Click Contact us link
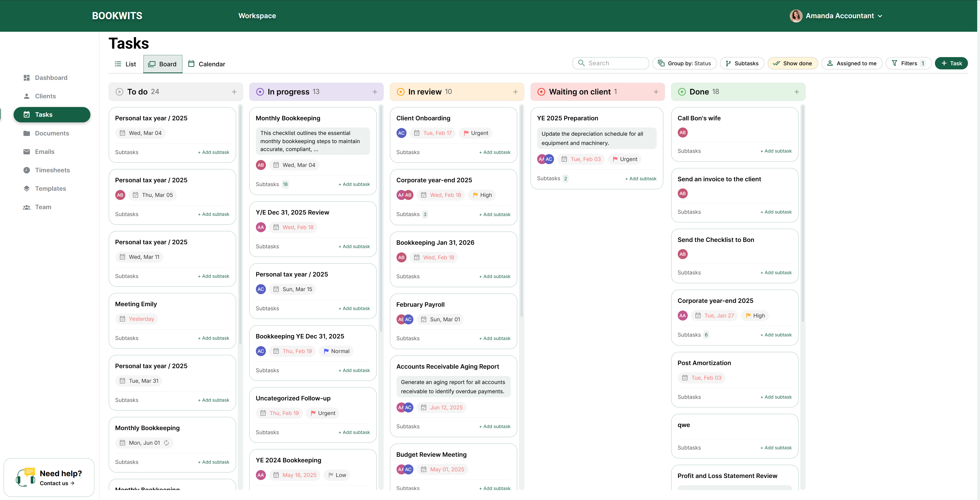This screenshot has height=500, width=980. [57, 483]
